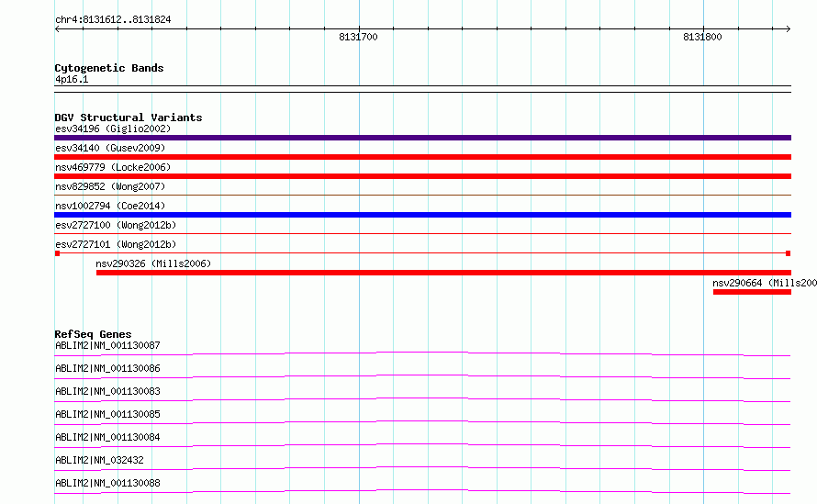Click the ABLIM2|NM_001130084 transcript label

[x=107, y=437]
